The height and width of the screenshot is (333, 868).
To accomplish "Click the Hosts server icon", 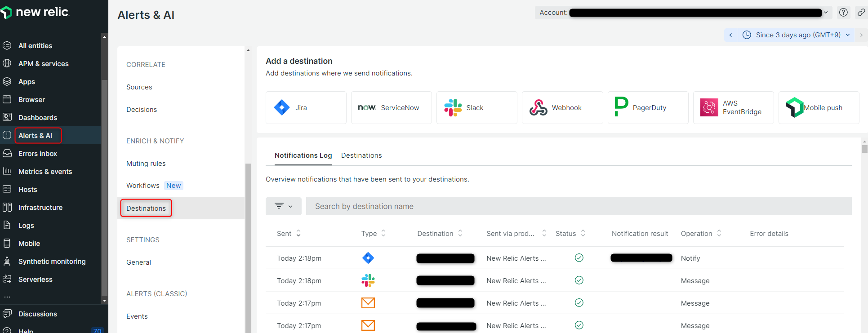I will pos(7,189).
